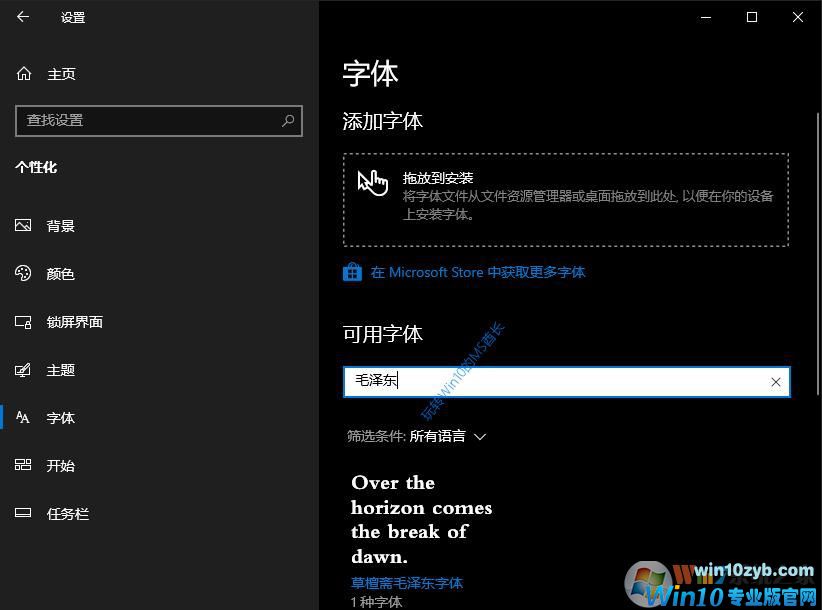Click the font search field containing 毛泽东
The image size is (822, 610).
pyautogui.click(x=566, y=382)
